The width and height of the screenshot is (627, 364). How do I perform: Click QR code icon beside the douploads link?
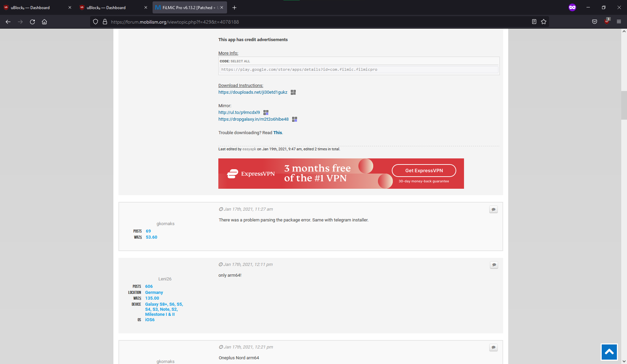pyautogui.click(x=293, y=92)
